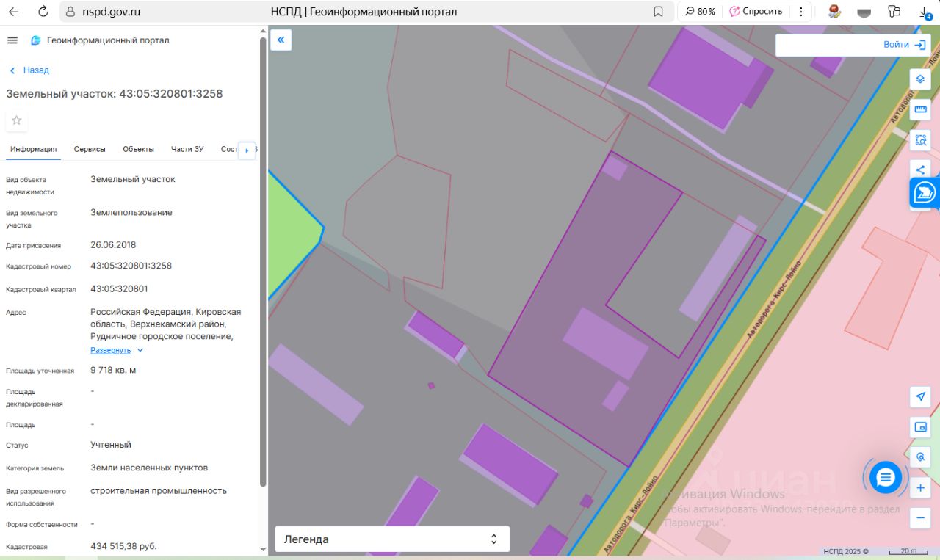Click the Спросить assistant button

pyautogui.click(x=756, y=12)
